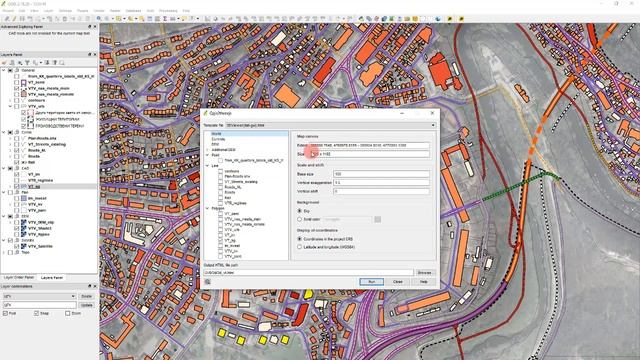Check contours layer in Qgis2threejs tree
The width and height of the screenshot is (640, 360).
click(220, 171)
